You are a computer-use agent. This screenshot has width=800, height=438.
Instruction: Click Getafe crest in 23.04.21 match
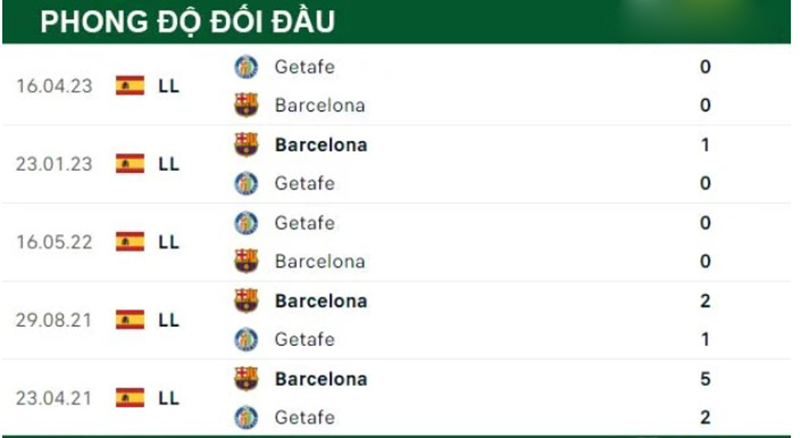[246, 417]
